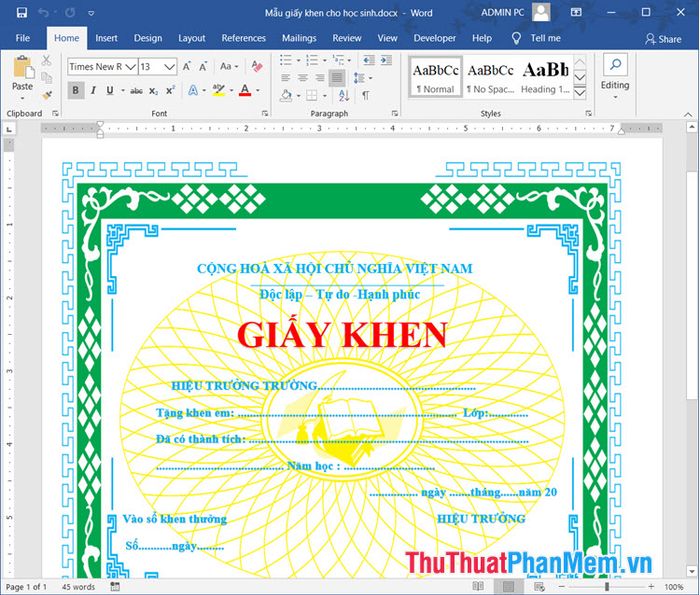Image resolution: width=700 pixels, height=595 pixels.
Task: Click Ribbon Display Options icon
Action: [x=576, y=12]
